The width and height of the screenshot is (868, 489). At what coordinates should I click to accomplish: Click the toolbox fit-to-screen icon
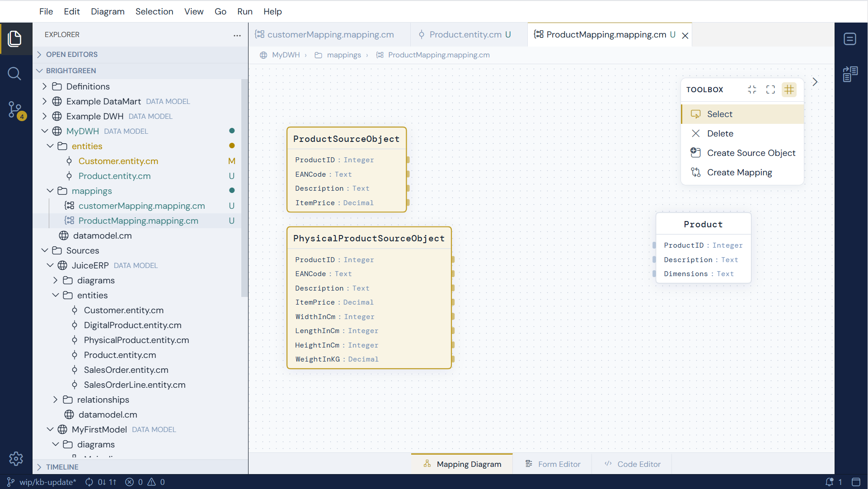770,89
